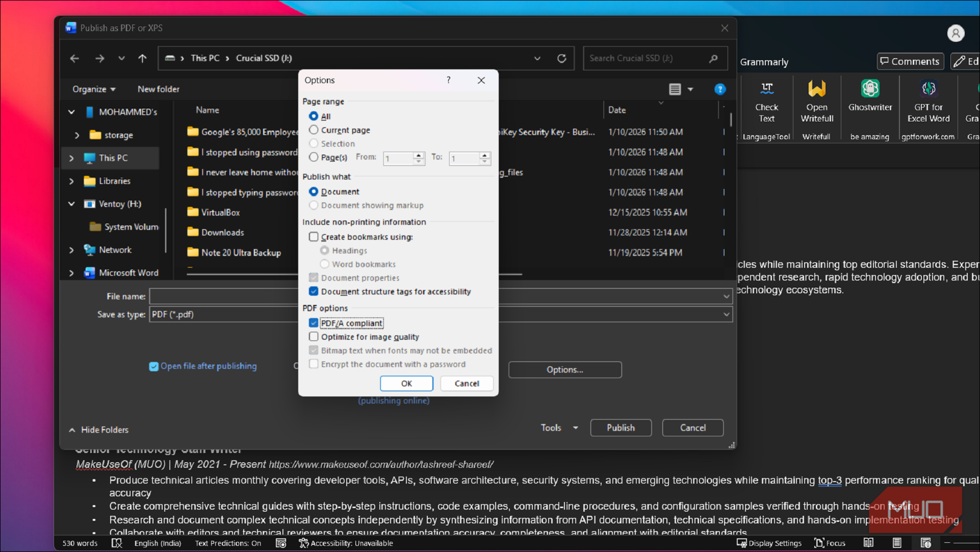Click the search magnifier icon
The image size is (980, 552).
tap(713, 58)
